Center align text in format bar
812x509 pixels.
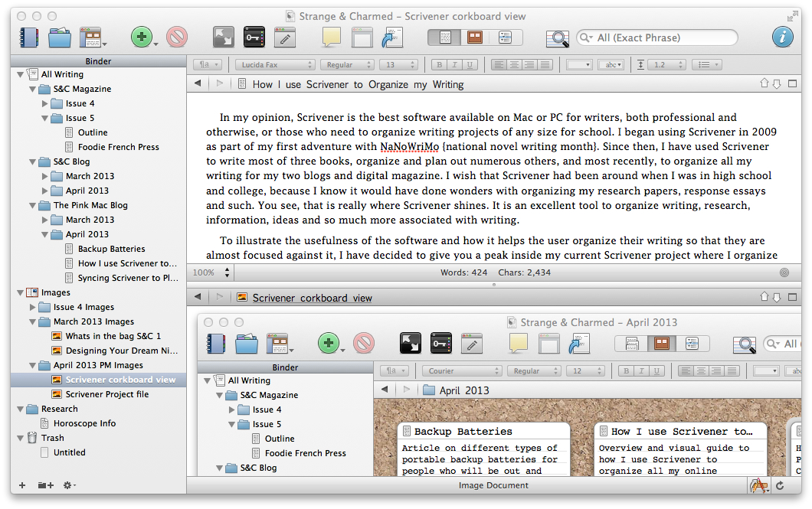pos(514,64)
